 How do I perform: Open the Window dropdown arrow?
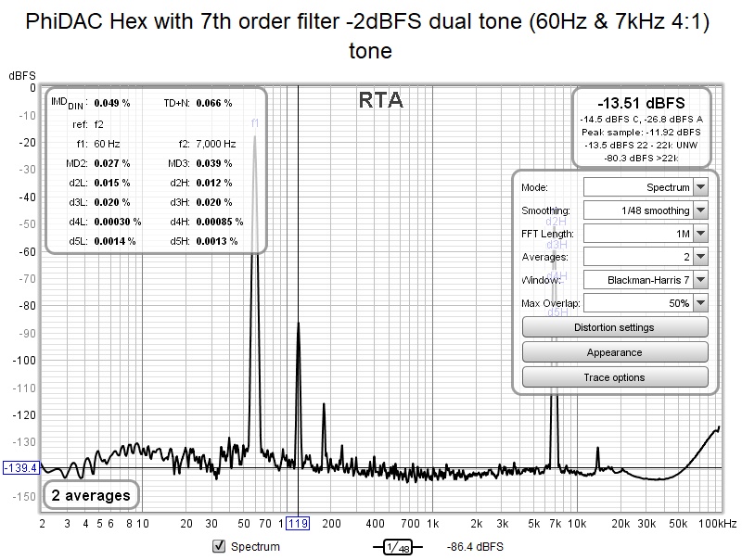[701, 279]
